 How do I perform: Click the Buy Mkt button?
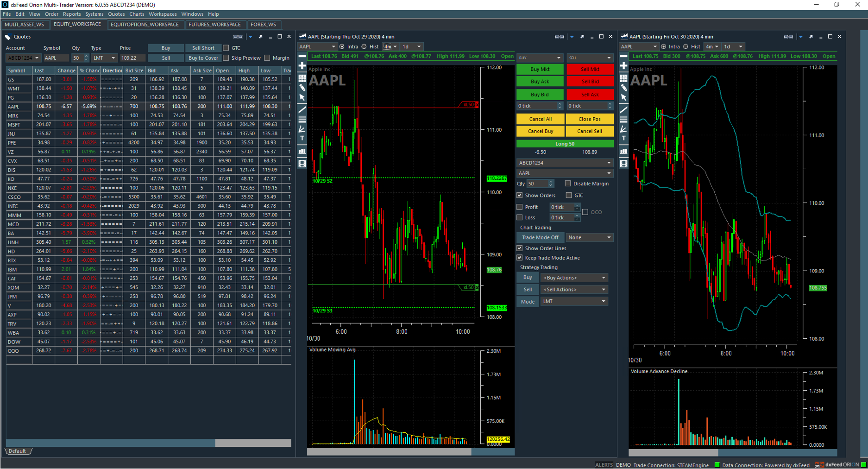pyautogui.click(x=540, y=69)
